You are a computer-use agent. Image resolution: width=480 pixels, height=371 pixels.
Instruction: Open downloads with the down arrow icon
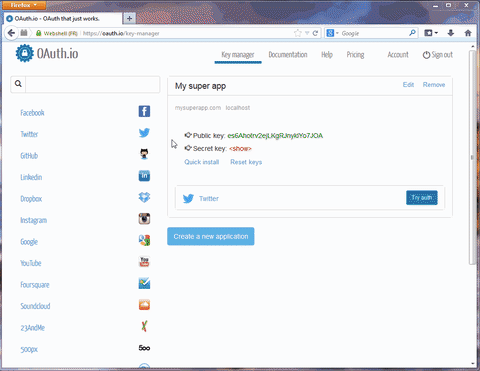[451, 33]
